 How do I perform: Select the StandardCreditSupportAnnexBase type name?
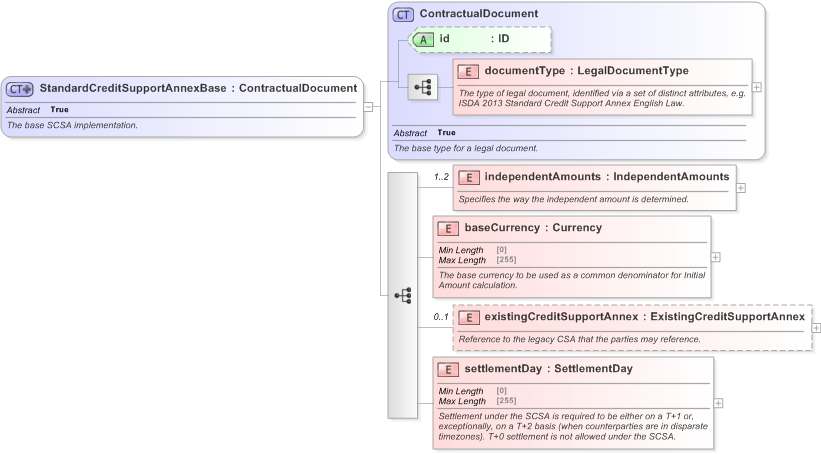pyautogui.click(x=133, y=88)
